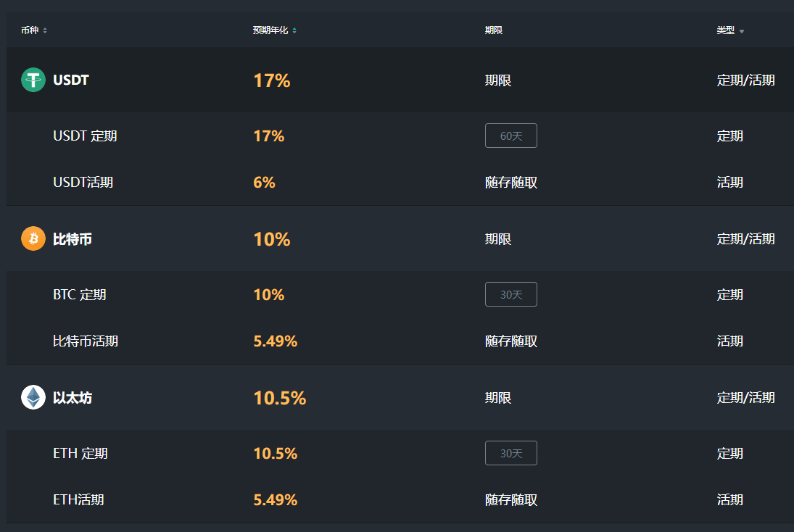Select the 30天 term for ETH 定期

(x=510, y=453)
